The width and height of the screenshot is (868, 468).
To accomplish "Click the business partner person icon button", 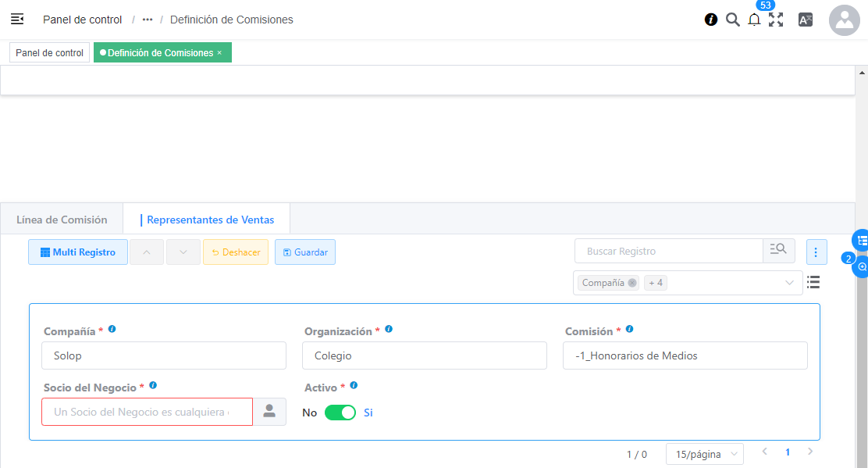I will (x=269, y=412).
